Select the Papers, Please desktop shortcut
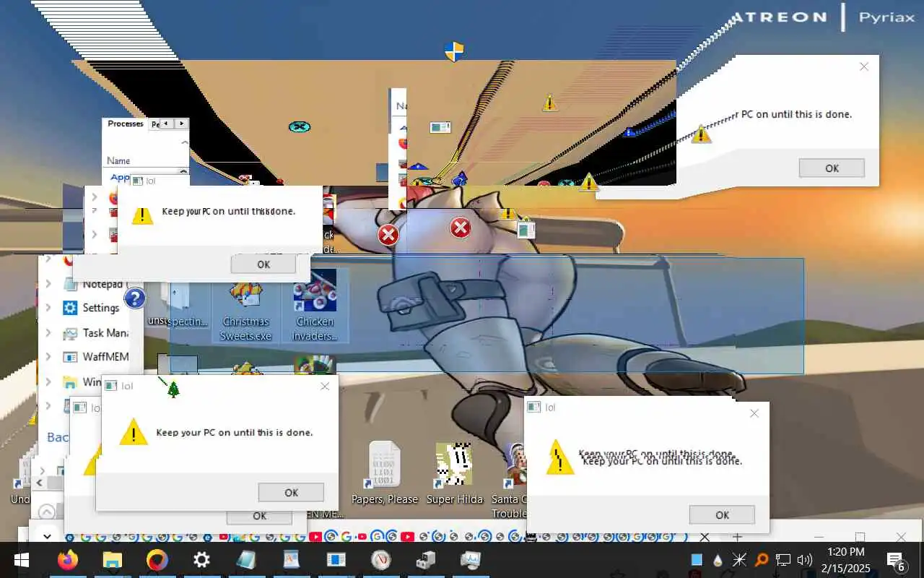Screen dimensions: 924x578 (384, 473)
